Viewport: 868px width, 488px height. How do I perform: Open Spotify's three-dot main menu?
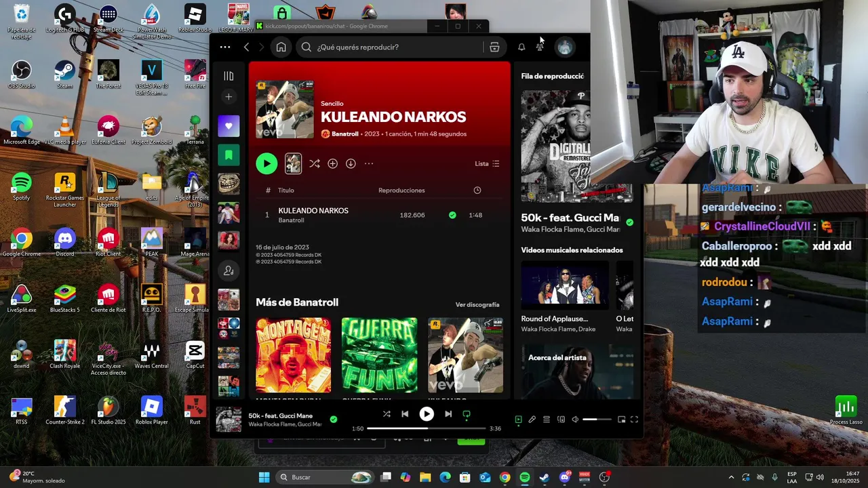[x=225, y=47]
